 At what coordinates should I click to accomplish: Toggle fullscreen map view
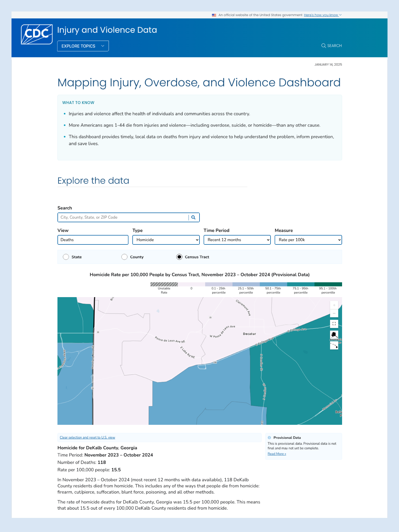pos(334,324)
